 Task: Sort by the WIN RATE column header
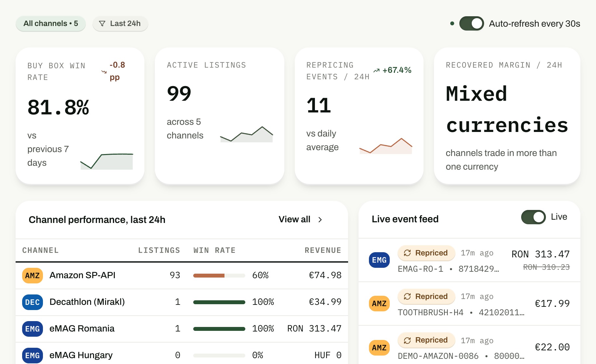[214, 250]
